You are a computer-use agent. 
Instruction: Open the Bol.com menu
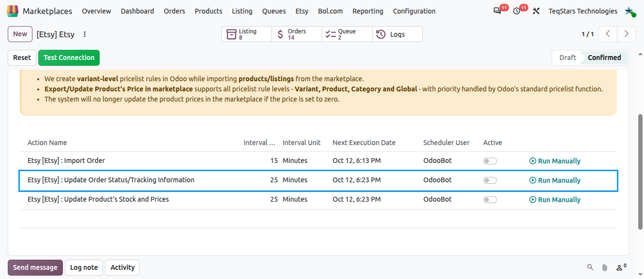pos(330,11)
